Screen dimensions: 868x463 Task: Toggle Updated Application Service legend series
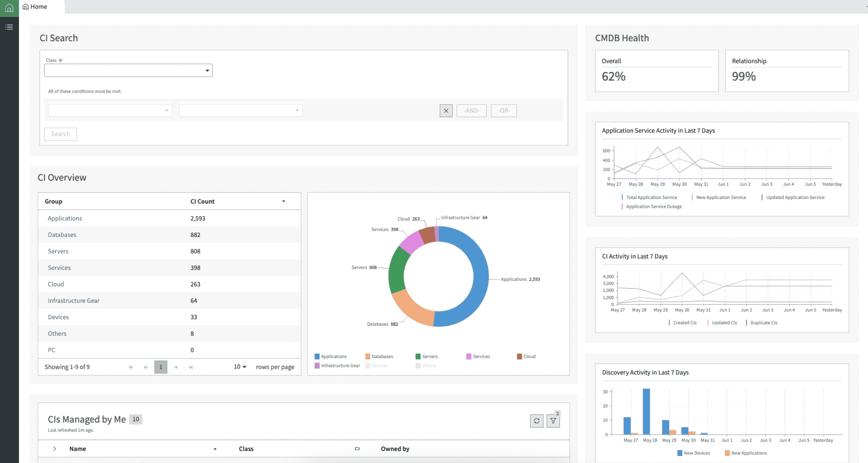click(793, 197)
